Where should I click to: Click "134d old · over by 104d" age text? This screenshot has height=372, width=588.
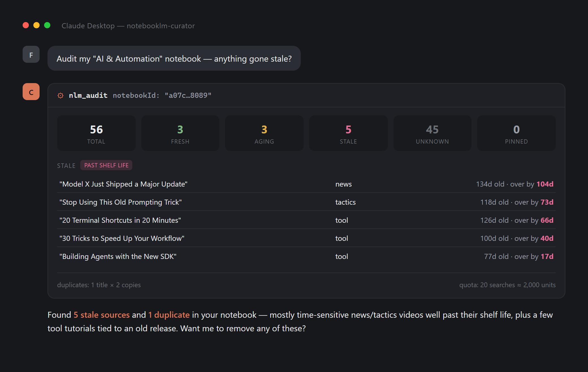(515, 184)
